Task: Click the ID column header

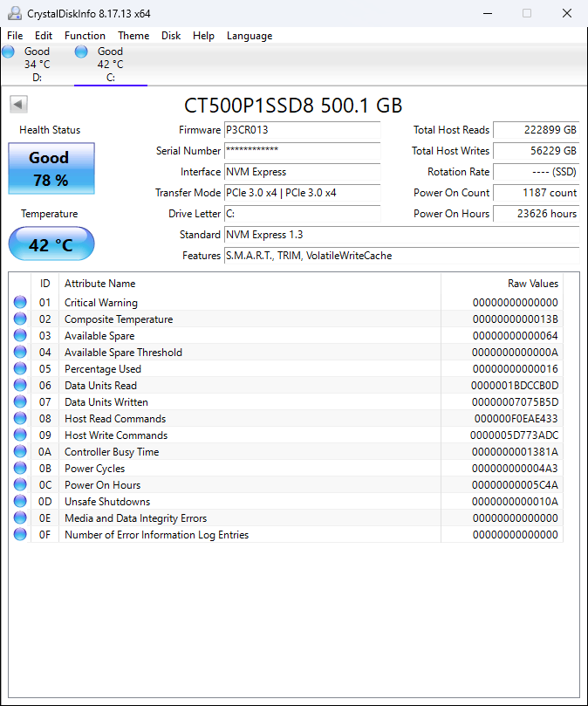Action: click(x=45, y=284)
